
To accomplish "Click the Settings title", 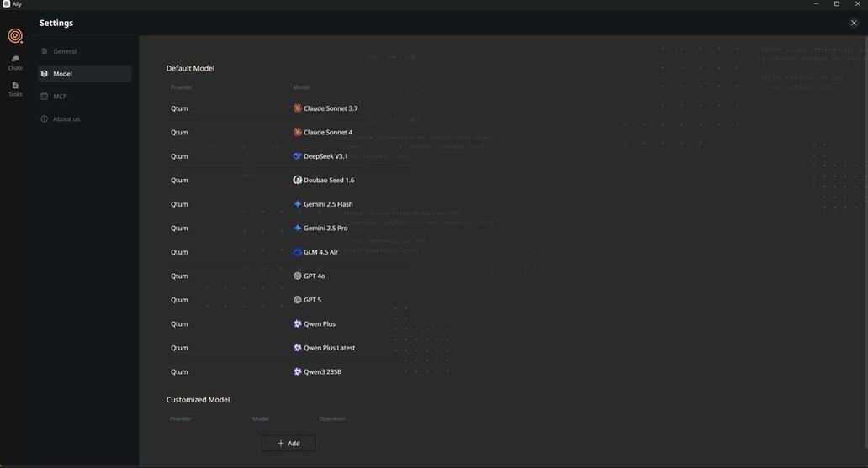I will 56,23.
